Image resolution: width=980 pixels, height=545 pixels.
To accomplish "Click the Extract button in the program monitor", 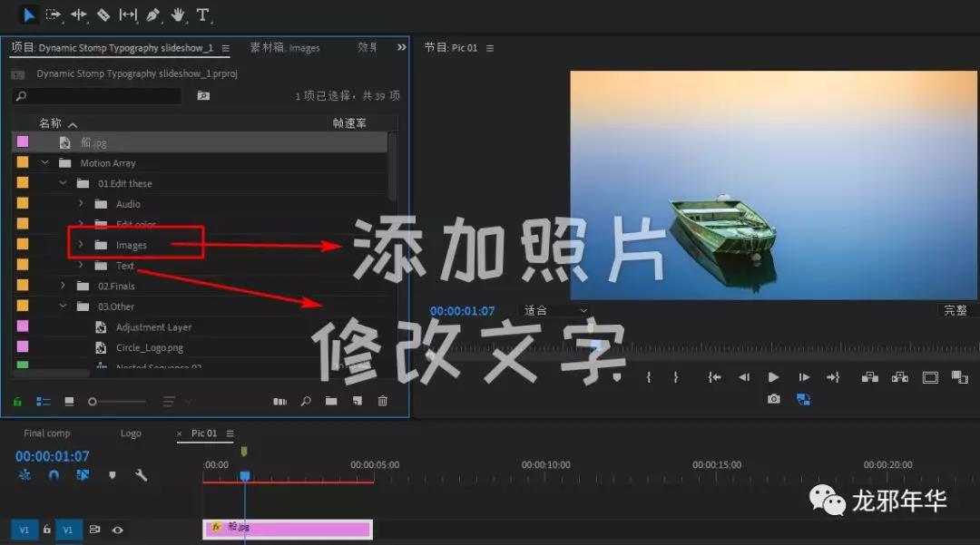I will (900, 377).
